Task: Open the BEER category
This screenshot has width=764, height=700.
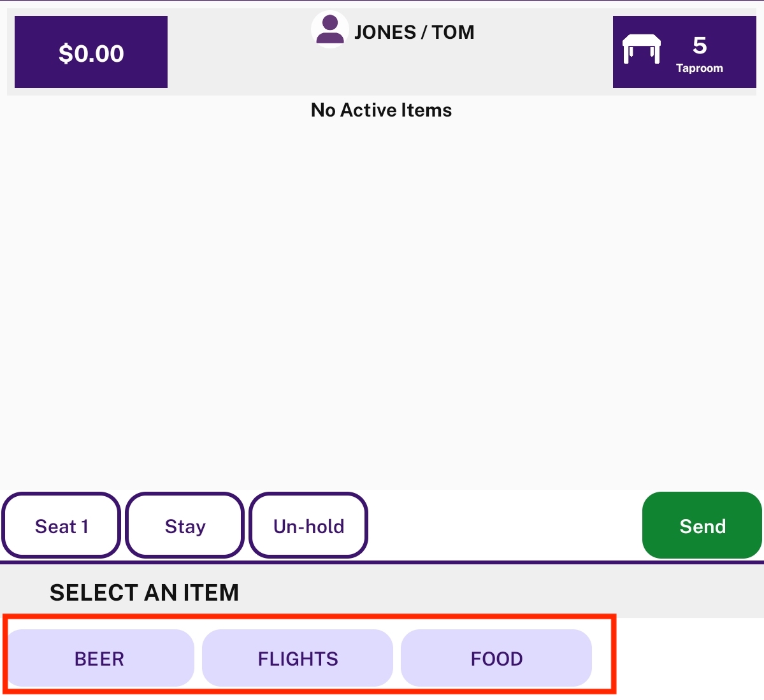Action: click(99, 659)
